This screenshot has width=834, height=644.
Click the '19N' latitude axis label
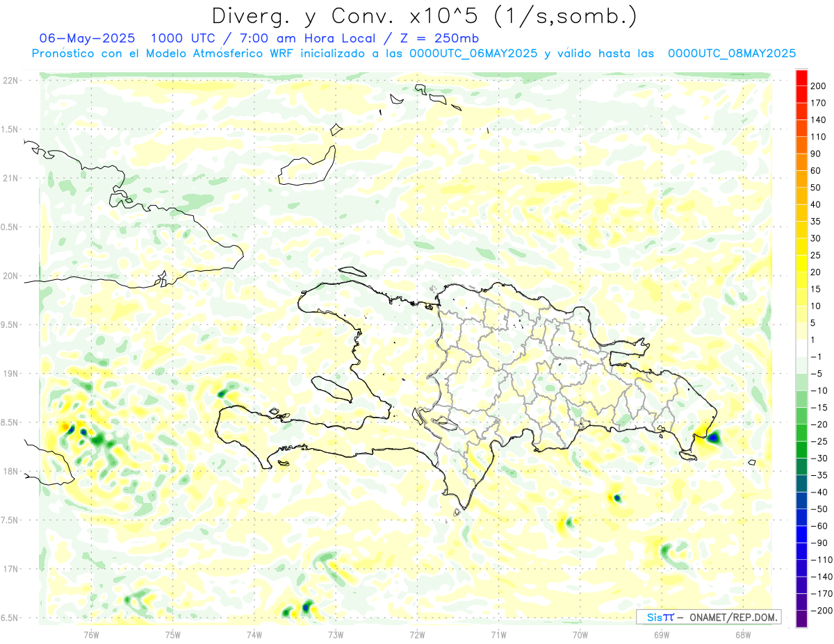(x=10, y=374)
